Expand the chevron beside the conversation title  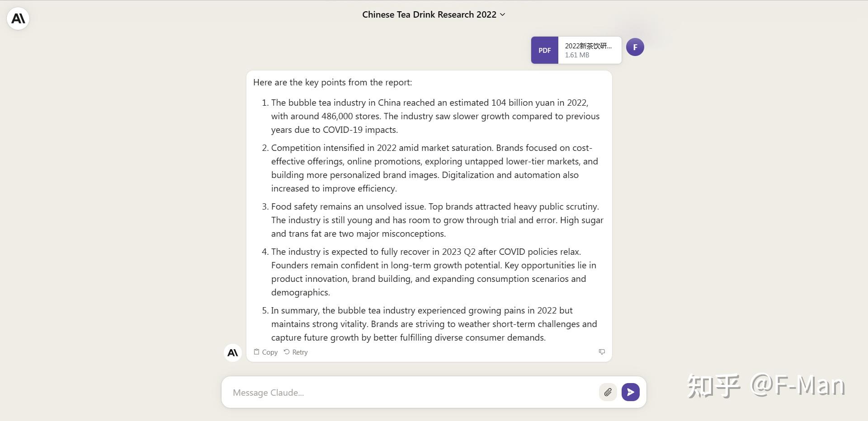pyautogui.click(x=502, y=14)
